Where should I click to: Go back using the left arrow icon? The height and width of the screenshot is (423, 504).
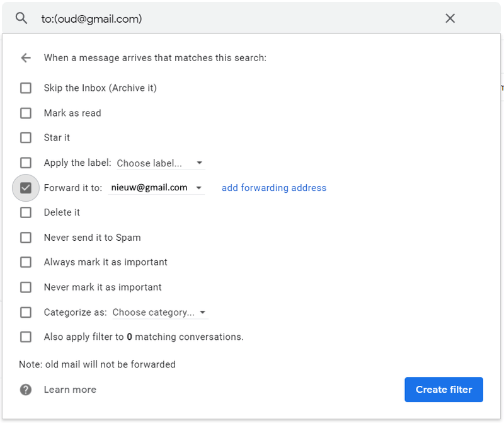point(26,58)
